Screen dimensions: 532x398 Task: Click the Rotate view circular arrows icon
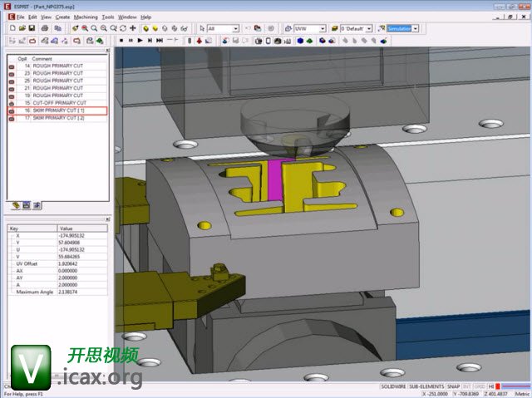(123, 28)
